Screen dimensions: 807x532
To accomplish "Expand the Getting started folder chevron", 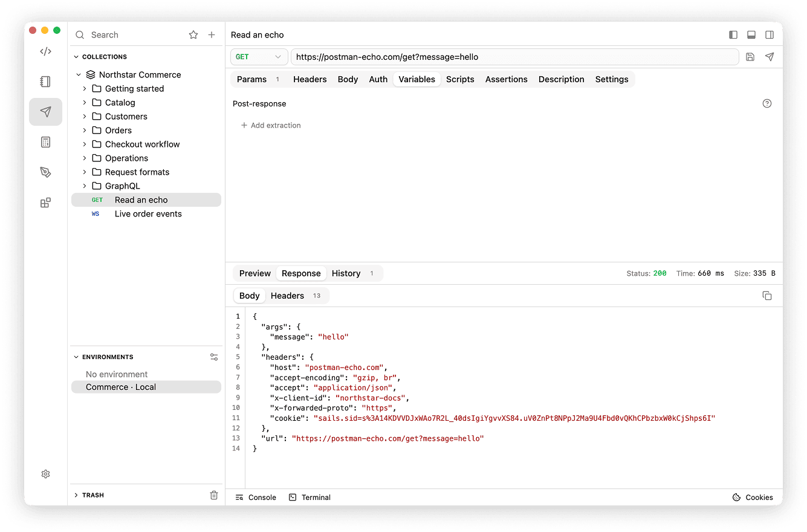I will coord(85,89).
